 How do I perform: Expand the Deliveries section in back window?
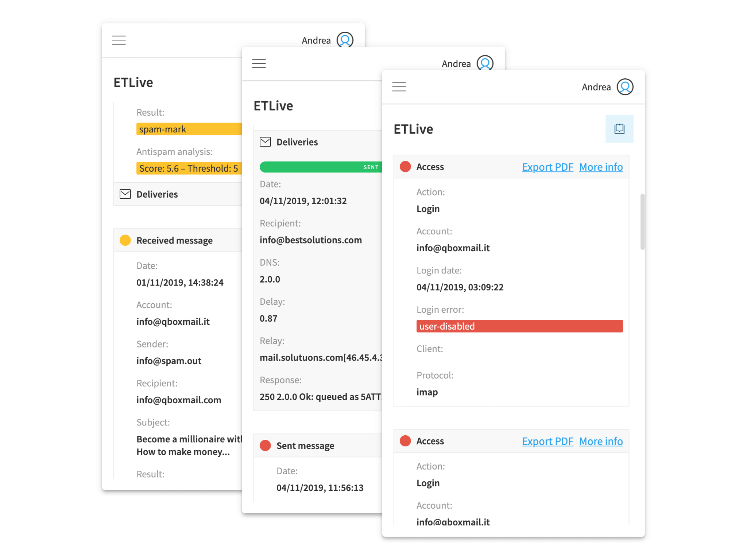[178, 194]
